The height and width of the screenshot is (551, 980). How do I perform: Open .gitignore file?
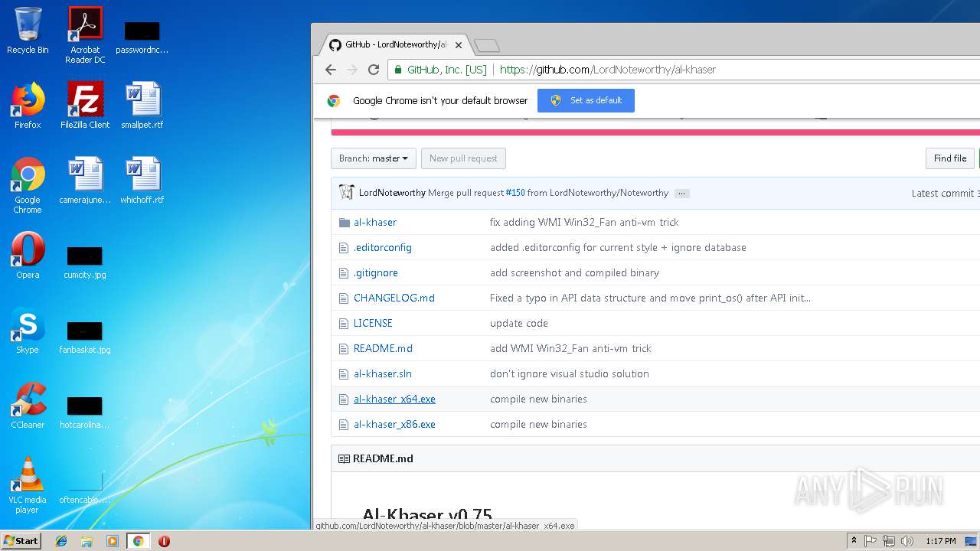pos(376,272)
